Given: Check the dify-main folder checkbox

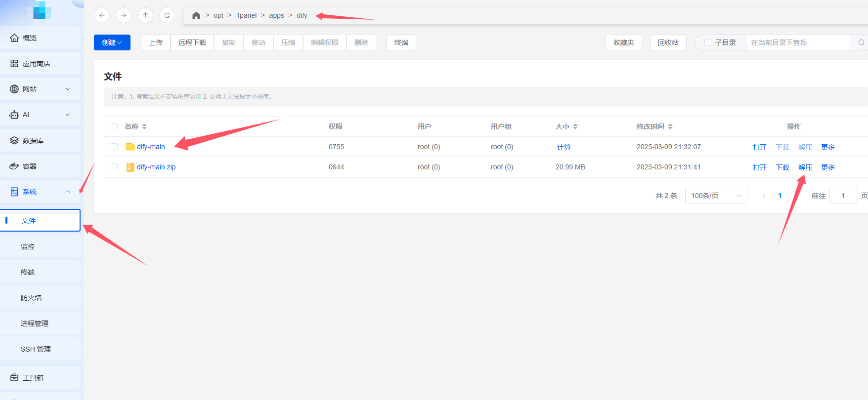Looking at the screenshot, I should pos(114,147).
